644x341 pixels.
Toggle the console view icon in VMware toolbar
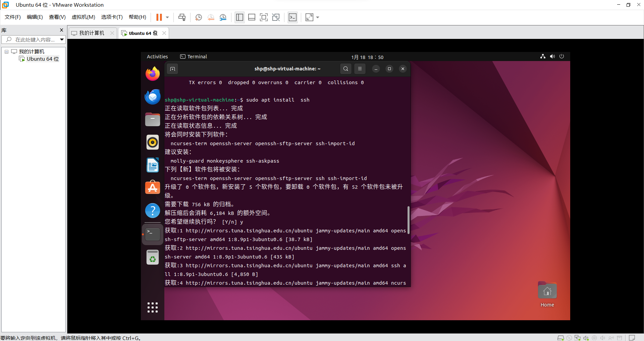click(292, 17)
